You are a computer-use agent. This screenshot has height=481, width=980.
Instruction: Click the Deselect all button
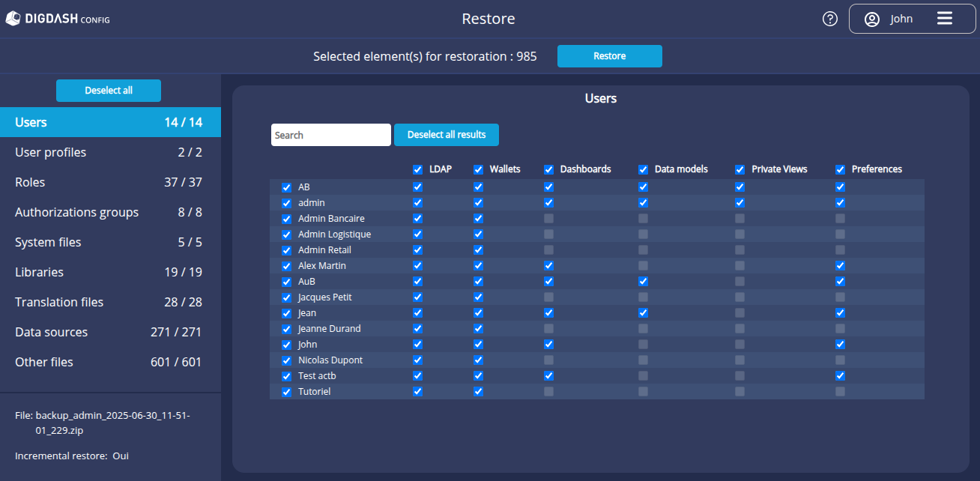point(108,90)
